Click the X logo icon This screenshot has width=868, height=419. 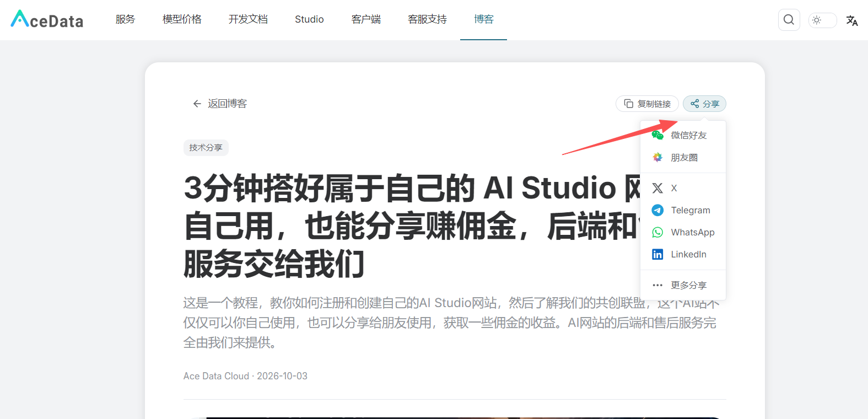tap(657, 188)
